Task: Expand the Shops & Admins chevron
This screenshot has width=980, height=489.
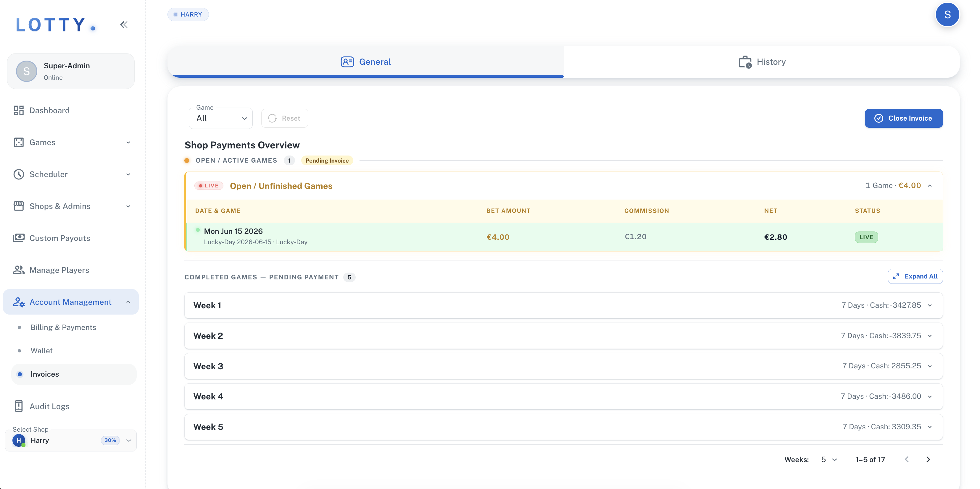Action: tap(128, 206)
